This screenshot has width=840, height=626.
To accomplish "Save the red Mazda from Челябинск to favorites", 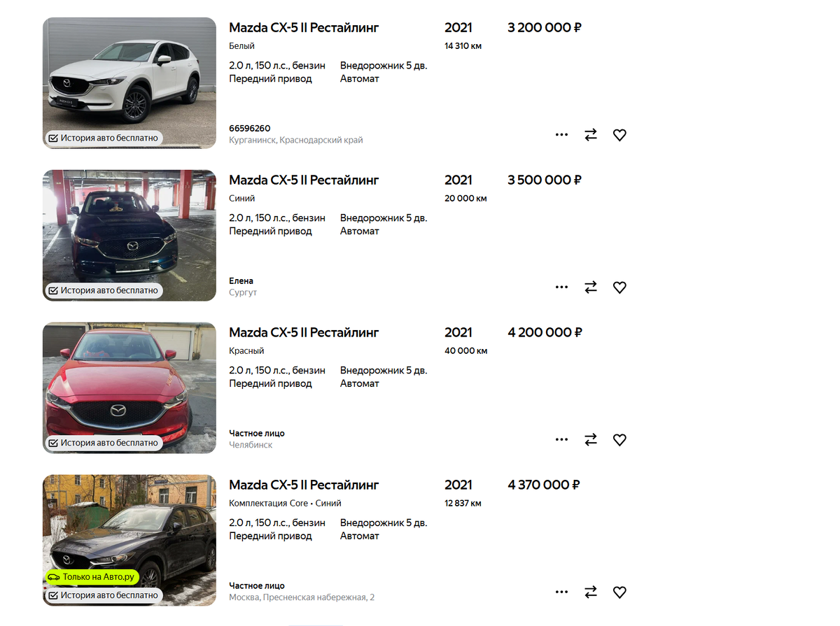I will [619, 440].
